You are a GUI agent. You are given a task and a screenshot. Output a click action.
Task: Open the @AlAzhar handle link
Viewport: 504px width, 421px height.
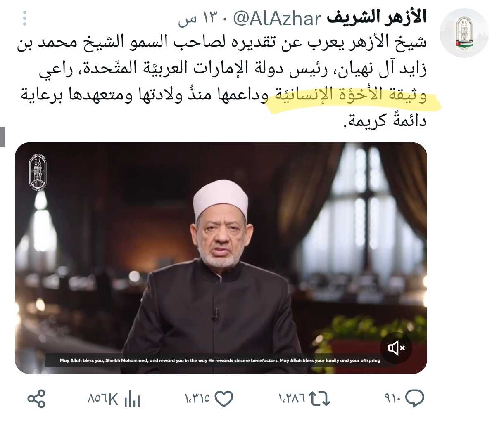pyautogui.click(x=277, y=19)
